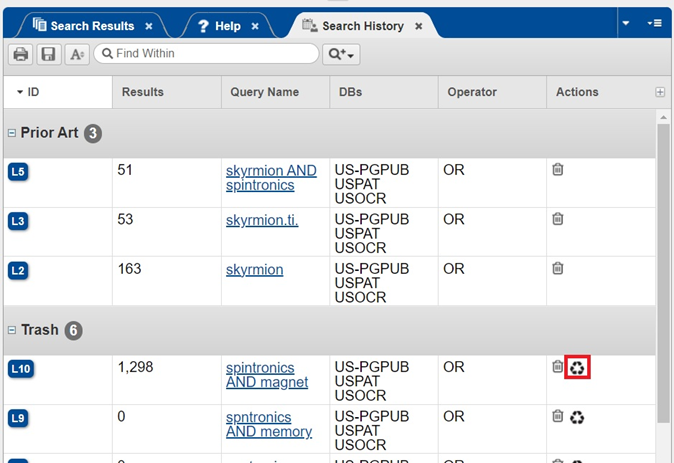Click the scrollbar up arrow
674x463 pixels.
[663, 117]
